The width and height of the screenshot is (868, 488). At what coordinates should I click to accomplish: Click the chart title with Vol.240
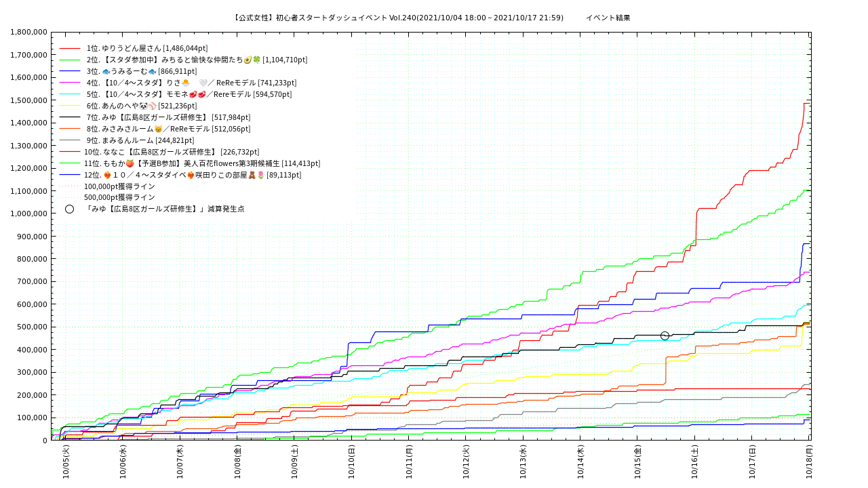397,18
